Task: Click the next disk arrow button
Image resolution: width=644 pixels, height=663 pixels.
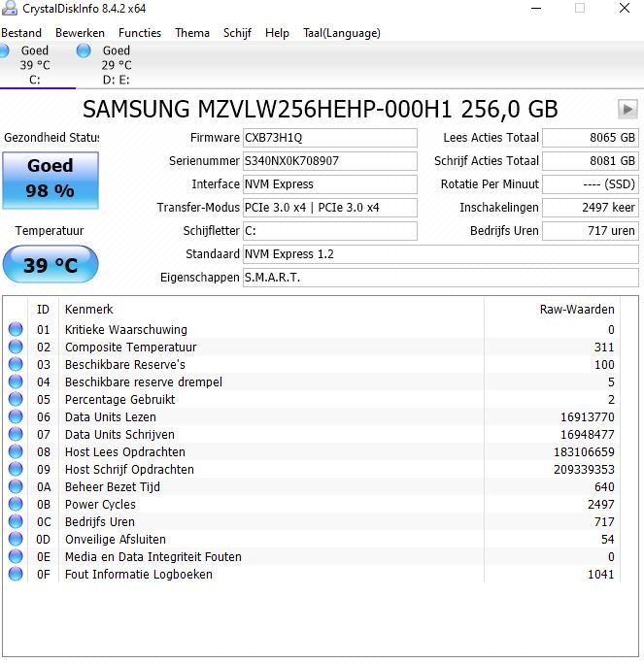Action: 627,110
